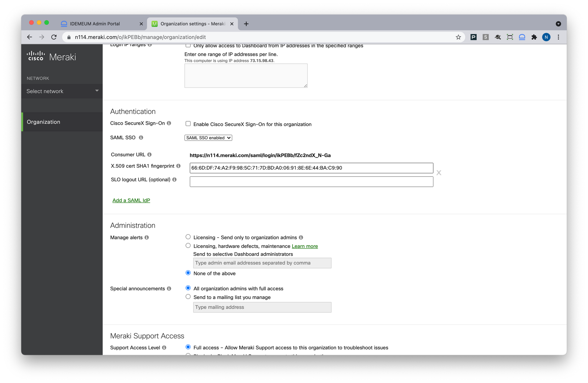Close the IDEMEUM Admin Portal tab
This screenshot has width=588, height=383.
point(141,24)
